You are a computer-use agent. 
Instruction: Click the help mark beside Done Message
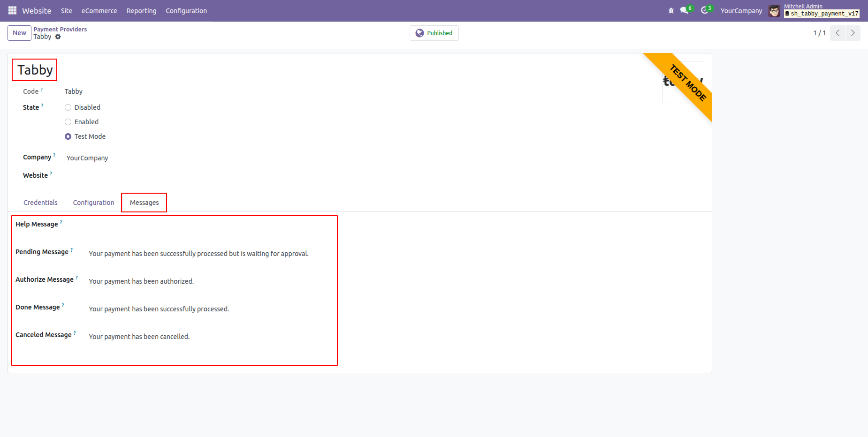(x=63, y=305)
